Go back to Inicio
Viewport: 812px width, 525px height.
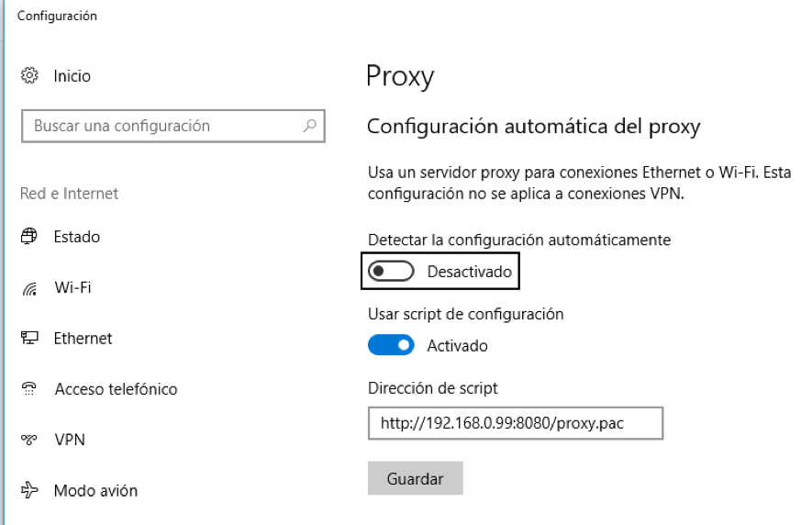(72, 76)
